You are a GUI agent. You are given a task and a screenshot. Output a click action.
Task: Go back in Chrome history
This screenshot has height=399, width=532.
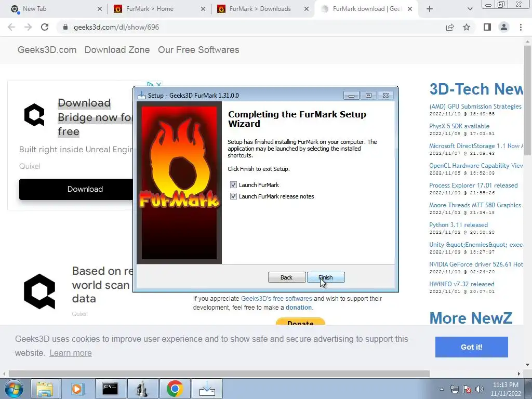11,27
